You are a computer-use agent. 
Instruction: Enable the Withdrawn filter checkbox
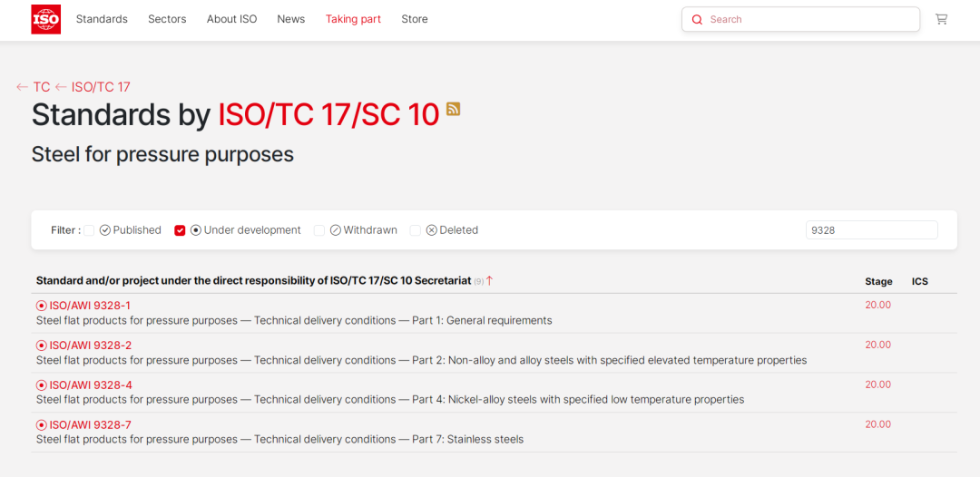point(319,230)
